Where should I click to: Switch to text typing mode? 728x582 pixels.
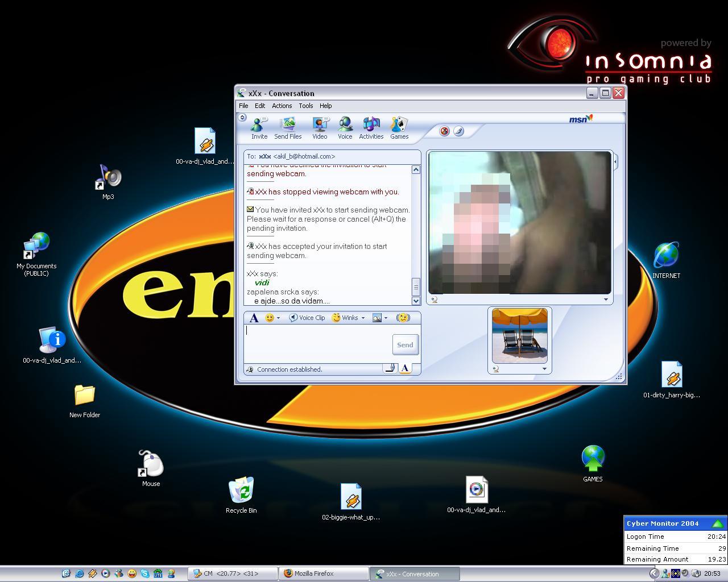(x=405, y=368)
